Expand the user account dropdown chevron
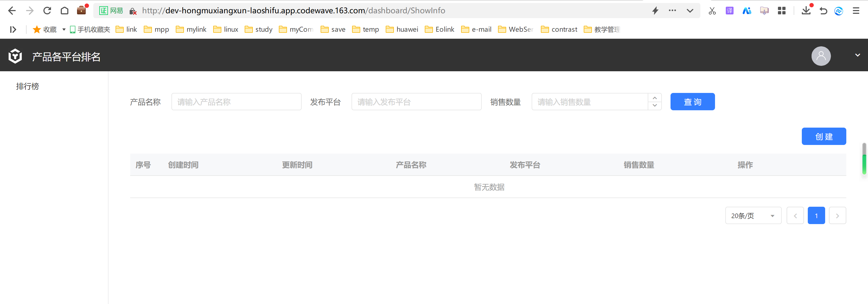 [857, 55]
